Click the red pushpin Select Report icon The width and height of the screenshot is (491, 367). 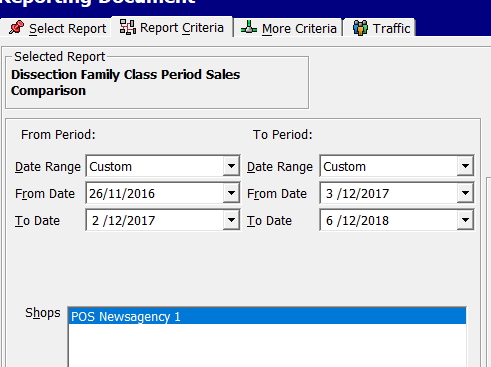pyautogui.click(x=16, y=28)
